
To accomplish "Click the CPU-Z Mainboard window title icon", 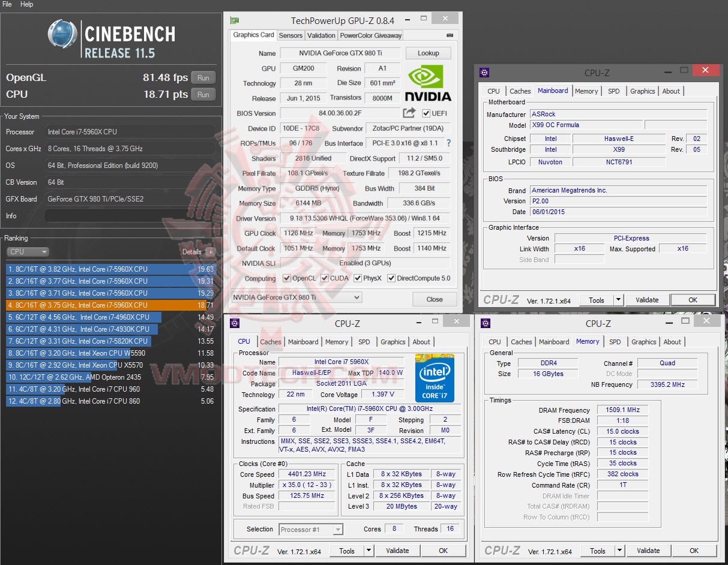I will click(x=484, y=73).
